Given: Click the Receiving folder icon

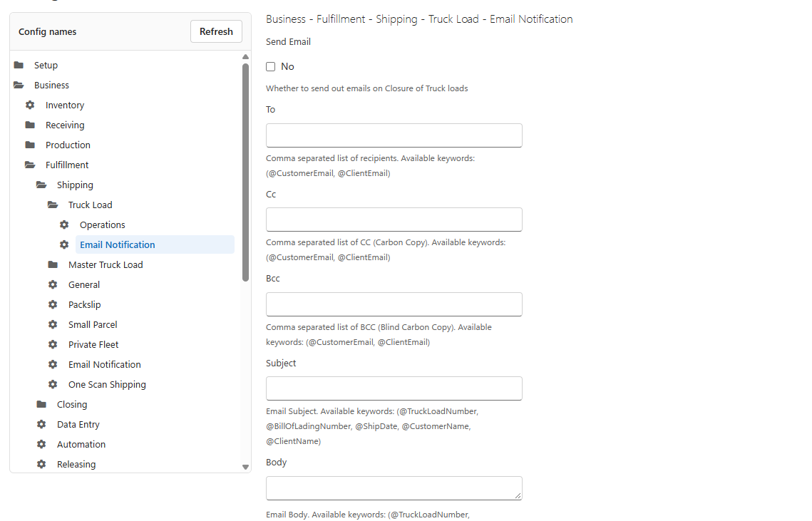Looking at the screenshot, I should tap(30, 125).
